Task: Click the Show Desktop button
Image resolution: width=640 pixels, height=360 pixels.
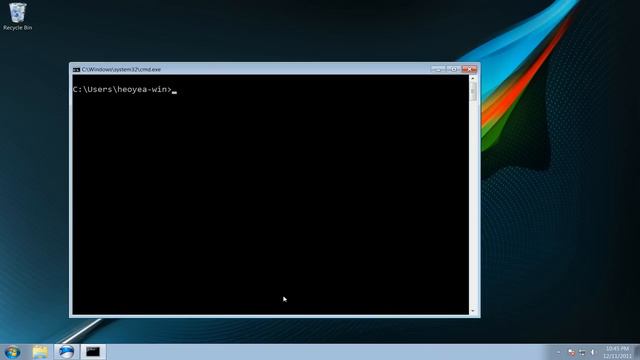Action: [637, 352]
